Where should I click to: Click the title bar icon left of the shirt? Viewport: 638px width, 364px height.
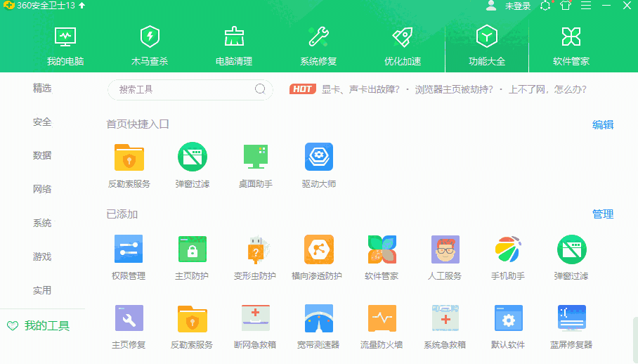click(x=545, y=6)
